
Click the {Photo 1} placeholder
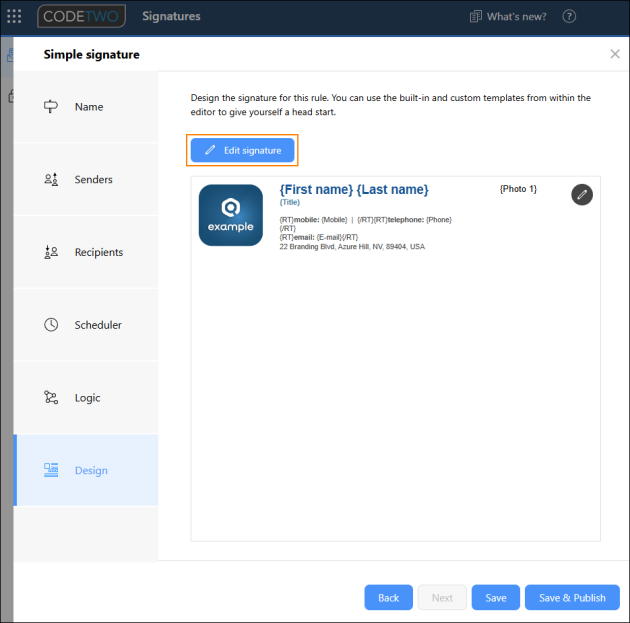(518, 189)
